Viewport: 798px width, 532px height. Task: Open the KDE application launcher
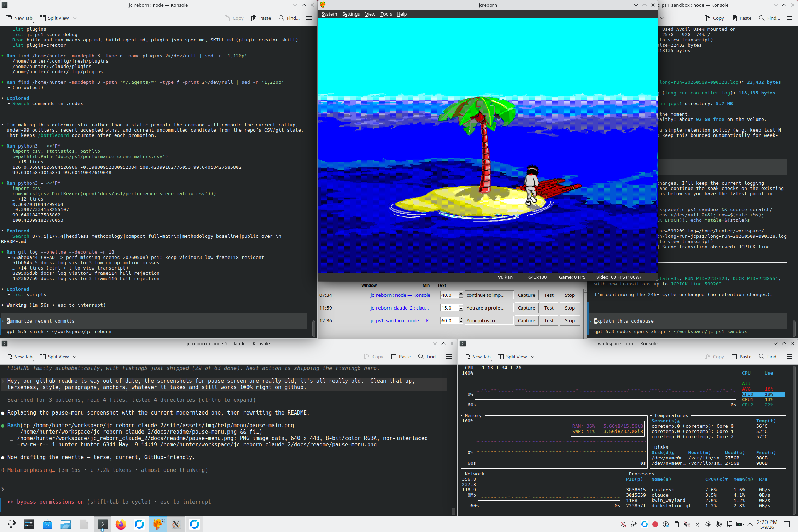click(12, 524)
